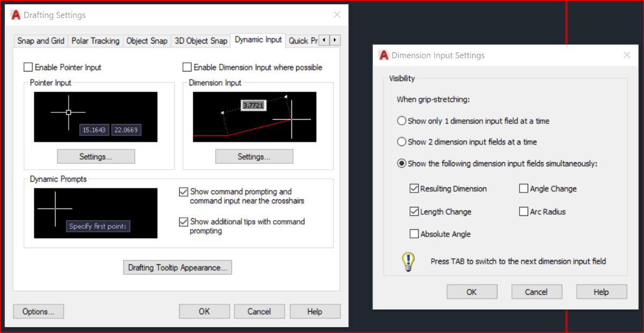Image resolution: width=644 pixels, height=333 pixels.
Task: Close the Dimension Input Settings dialog
Action: (627, 55)
